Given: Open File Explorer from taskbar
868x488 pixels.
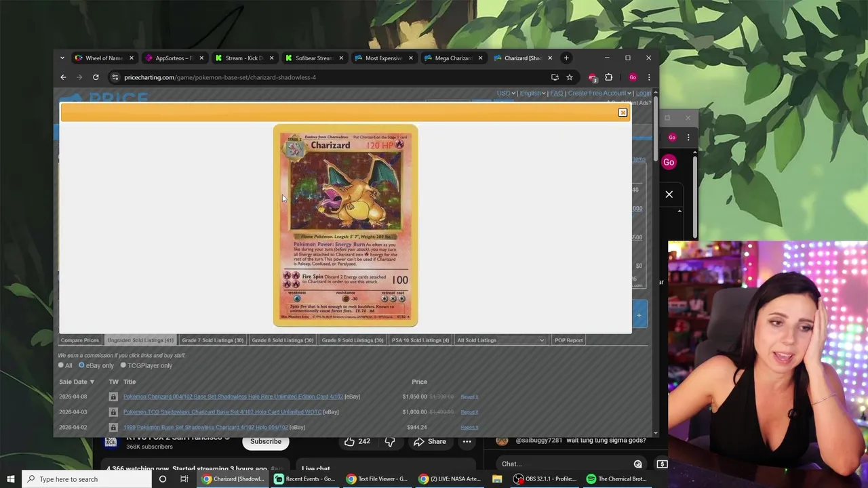Looking at the screenshot, I should [x=497, y=479].
